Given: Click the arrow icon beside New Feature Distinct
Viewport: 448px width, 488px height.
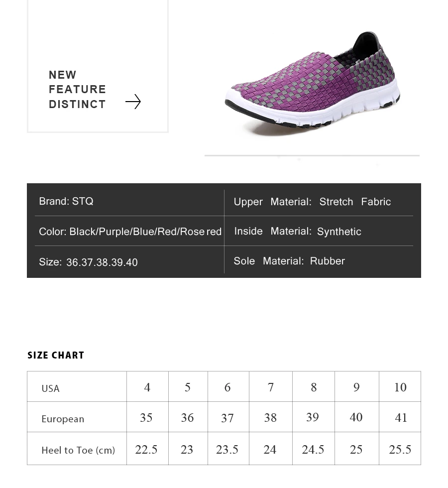Looking at the screenshot, I should click(133, 102).
